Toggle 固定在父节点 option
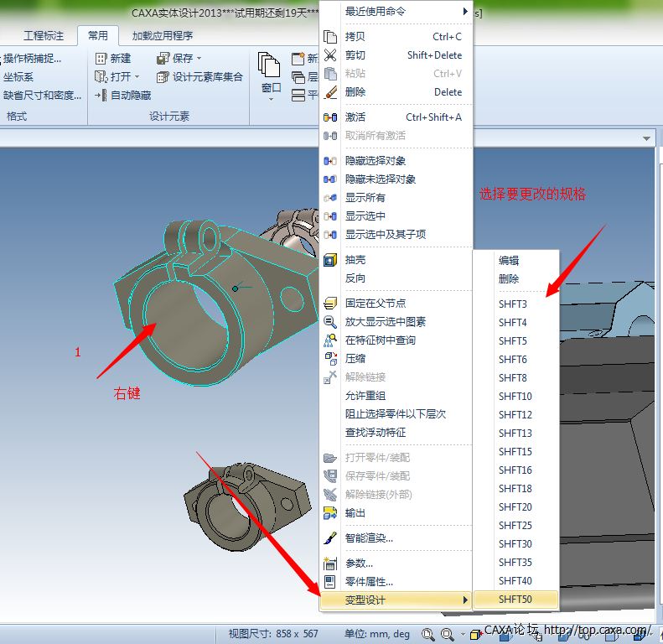This screenshot has height=644, width=663. click(375, 304)
